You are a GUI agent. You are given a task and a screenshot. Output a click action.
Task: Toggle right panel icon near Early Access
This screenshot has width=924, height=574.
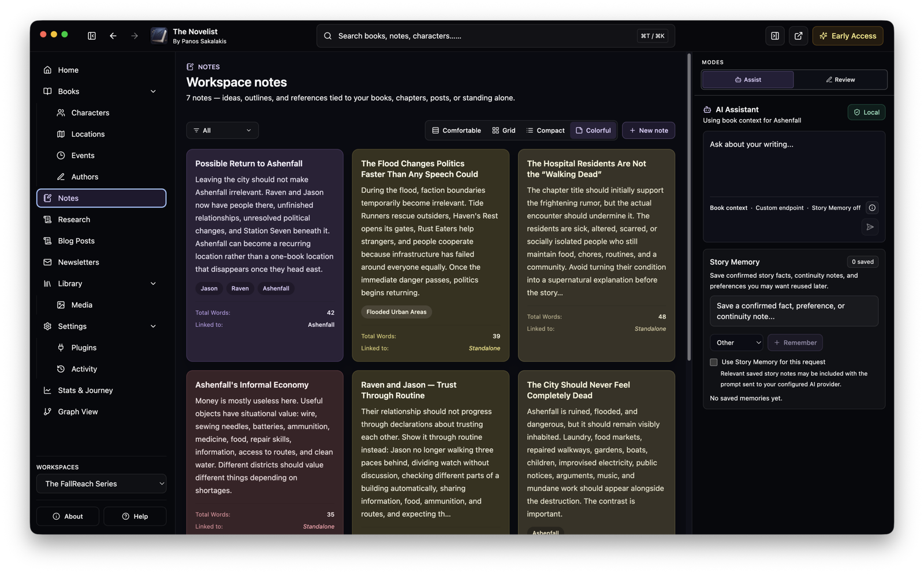[x=775, y=36]
